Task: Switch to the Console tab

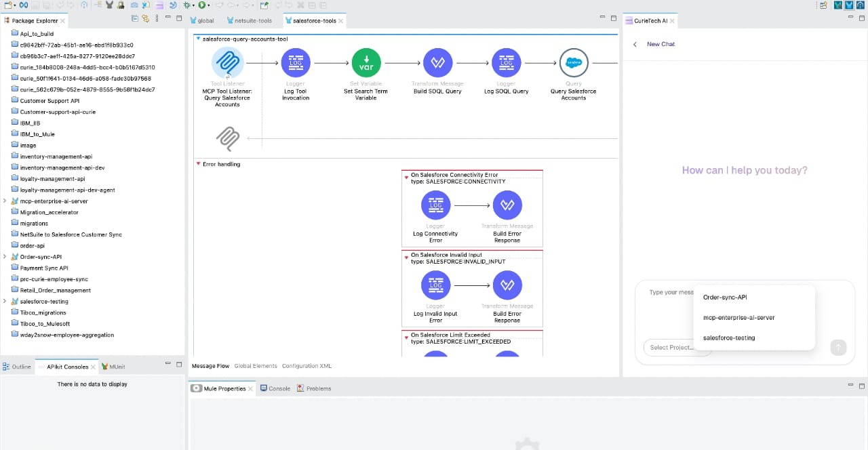Action: (279, 388)
